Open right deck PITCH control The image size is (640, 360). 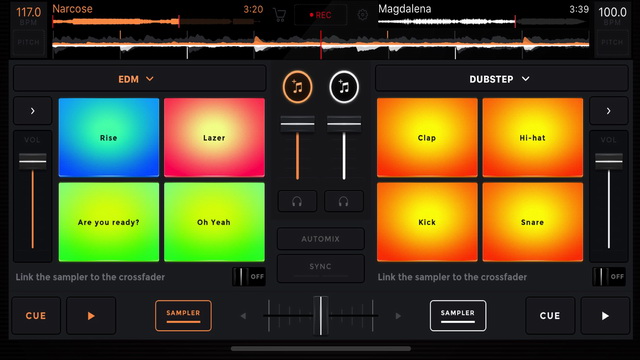(x=612, y=42)
